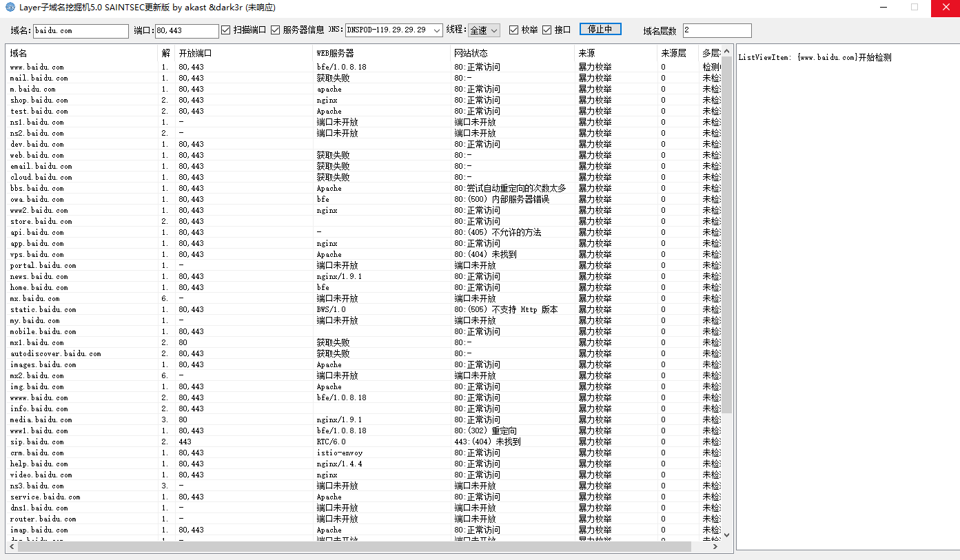Select the test.baidu.com row
This screenshot has height=560, width=960.
364,111
